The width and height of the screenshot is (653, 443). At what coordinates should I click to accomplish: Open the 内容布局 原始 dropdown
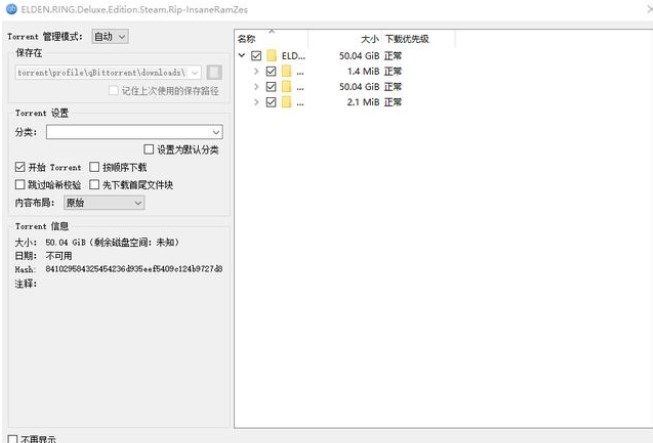click(104, 203)
